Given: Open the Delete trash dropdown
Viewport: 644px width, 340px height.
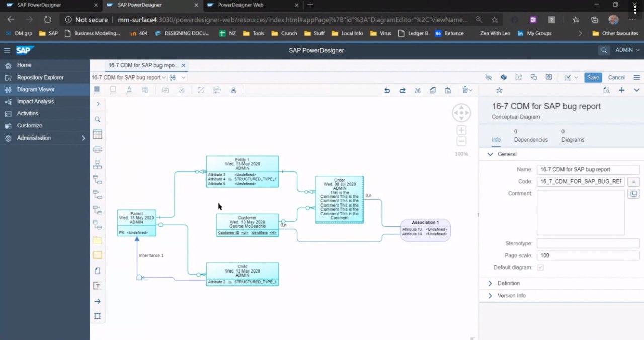Looking at the screenshot, I should click(x=467, y=90).
